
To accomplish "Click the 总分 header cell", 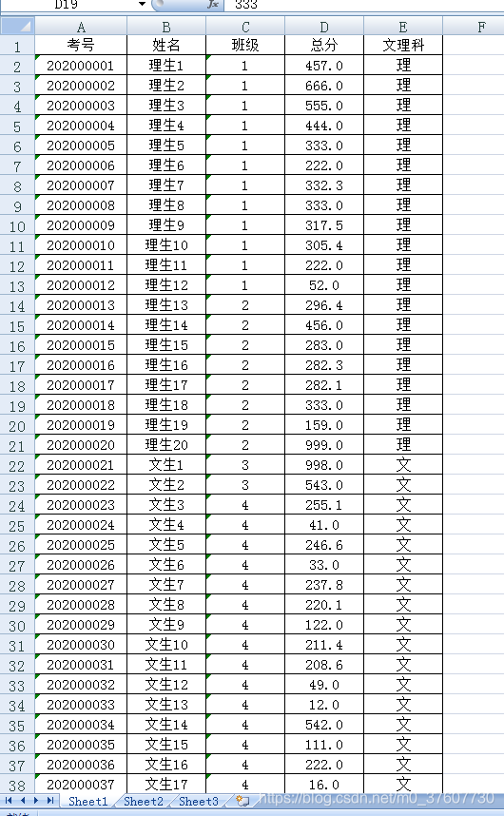I will coord(324,46).
